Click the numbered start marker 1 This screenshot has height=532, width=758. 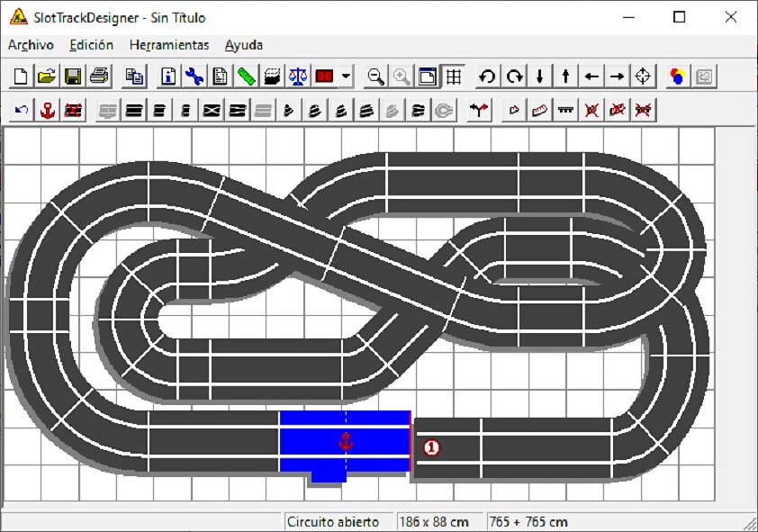[431, 447]
